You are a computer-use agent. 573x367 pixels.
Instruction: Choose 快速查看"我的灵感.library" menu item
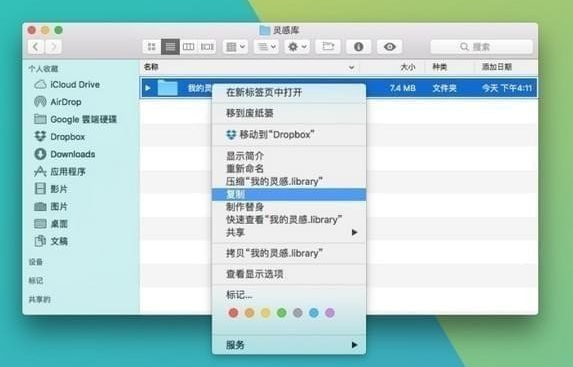(289, 220)
